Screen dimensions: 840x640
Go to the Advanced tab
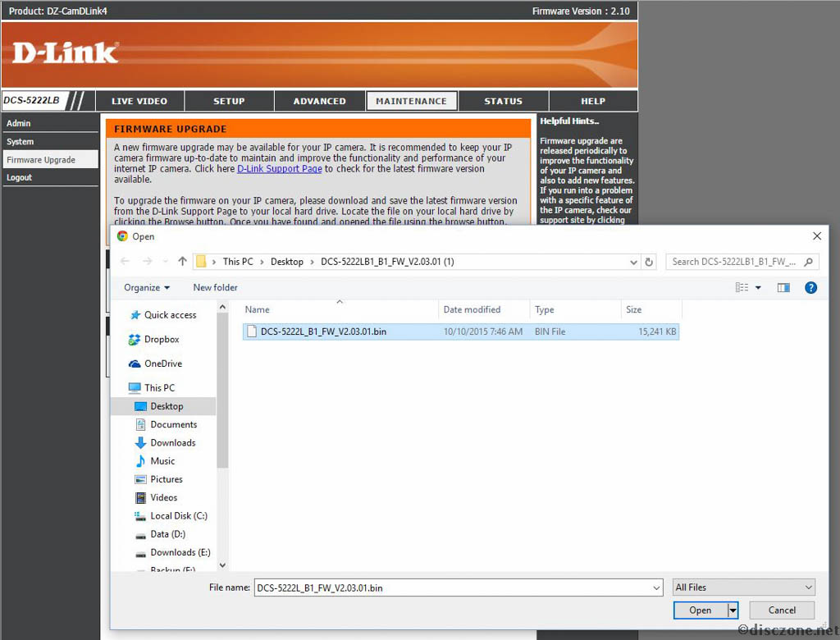[319, 101]
